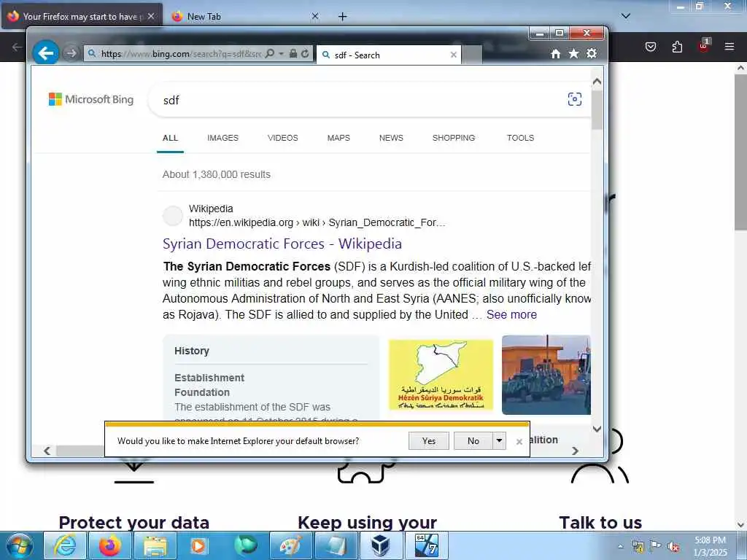Open the armored vehicle photo thumbnail
This screenshot has width=747, height=560.
[x=546, y=375]
